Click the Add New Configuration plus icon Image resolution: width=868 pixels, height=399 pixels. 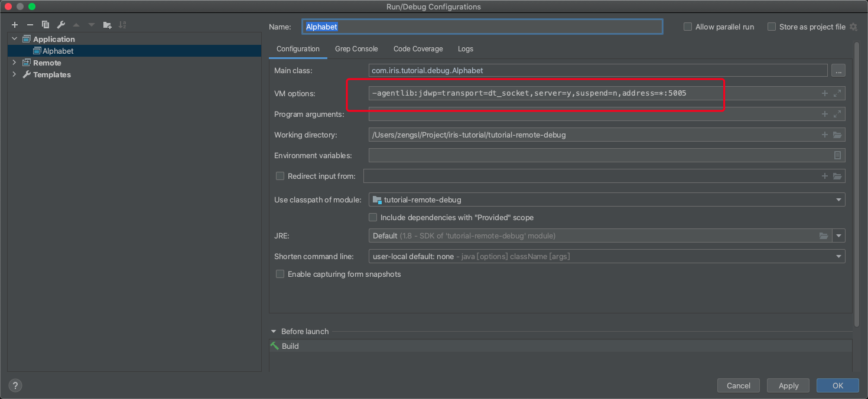pos(15,25)
